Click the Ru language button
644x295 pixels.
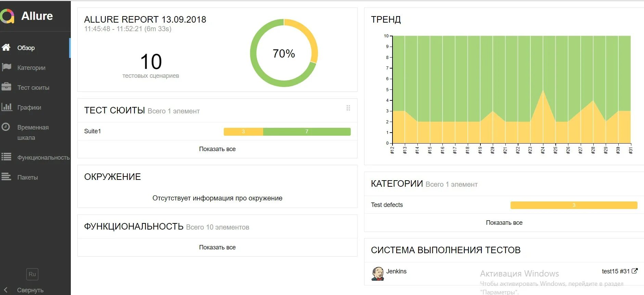click(x=32, y=274)
